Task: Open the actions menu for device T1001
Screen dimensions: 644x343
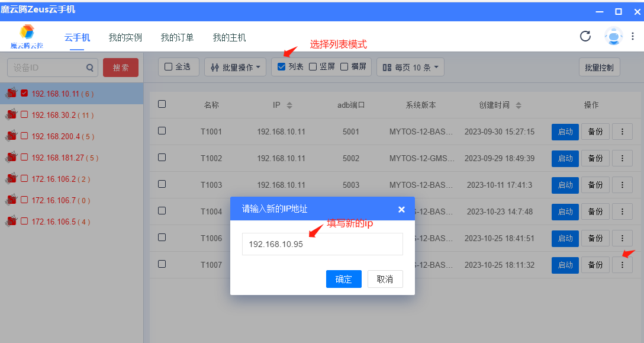Action: 622,132
